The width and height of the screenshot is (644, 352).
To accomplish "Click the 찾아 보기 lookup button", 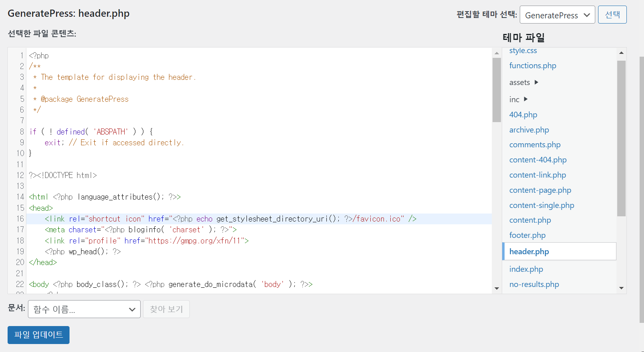I will [166, 309].
